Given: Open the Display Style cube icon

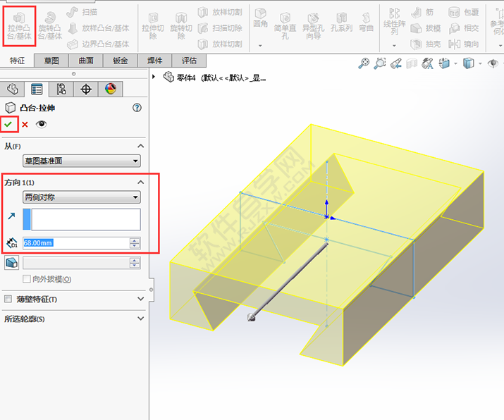Looking at the screenshot, I should coord(469,63).
